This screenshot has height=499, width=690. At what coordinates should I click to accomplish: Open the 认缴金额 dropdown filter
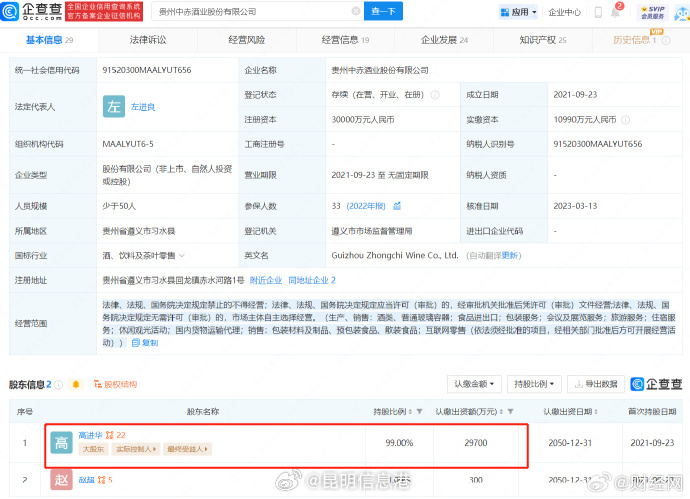(474, 384)
